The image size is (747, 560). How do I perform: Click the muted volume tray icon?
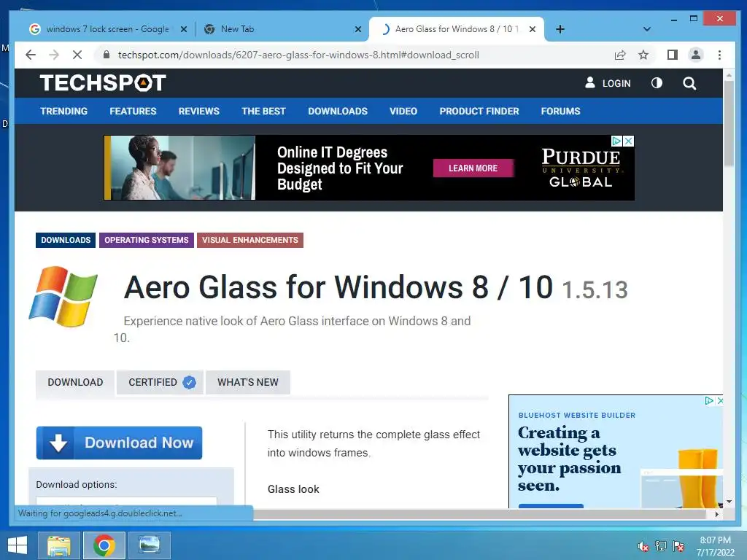click(x=643, y=546)
